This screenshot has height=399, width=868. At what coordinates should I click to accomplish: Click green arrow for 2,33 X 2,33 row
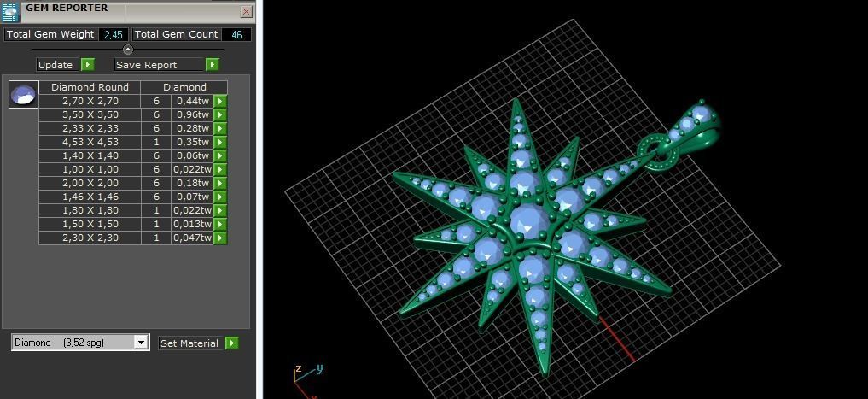coord(220,128)
